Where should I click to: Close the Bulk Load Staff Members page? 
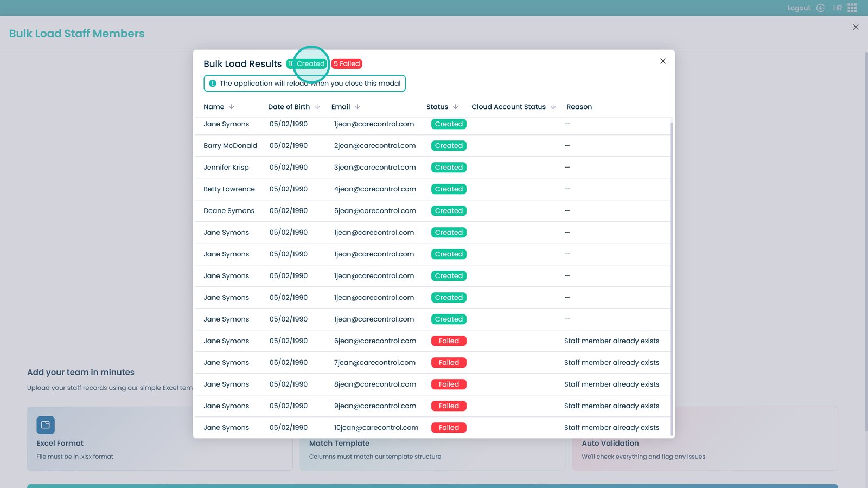point(856,27)
